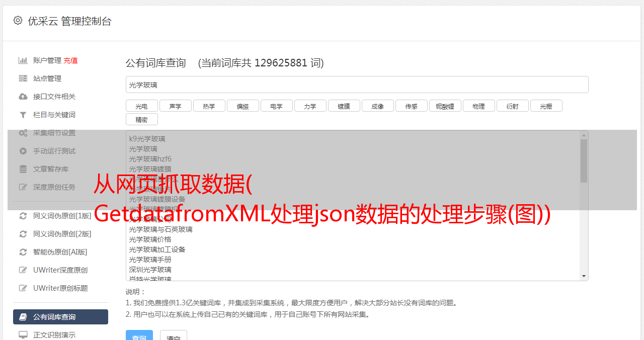
Task: Click the server icon for 站点管理
Action: click(23, 78)
